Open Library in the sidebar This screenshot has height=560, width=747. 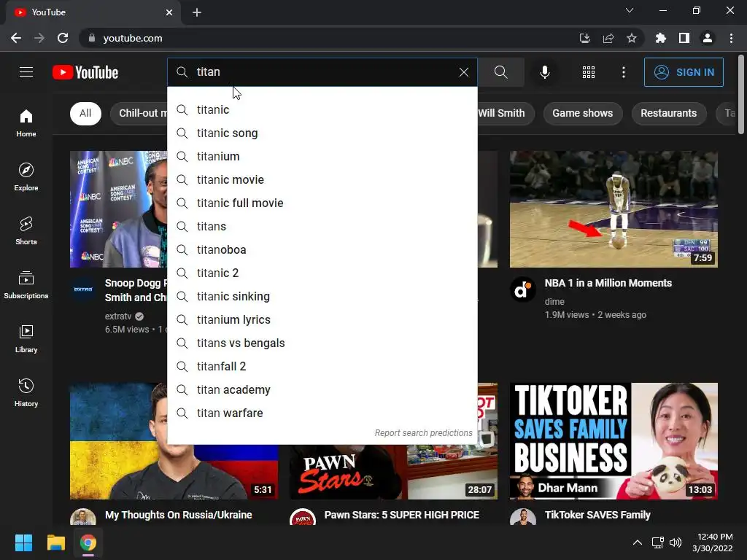pyautogui.click(x=26, y=338)
